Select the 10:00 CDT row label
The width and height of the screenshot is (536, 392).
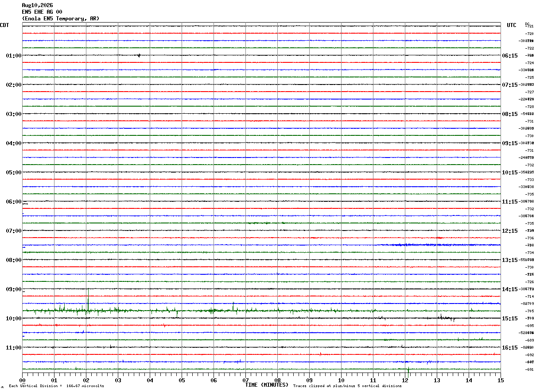tap(14, 319)
